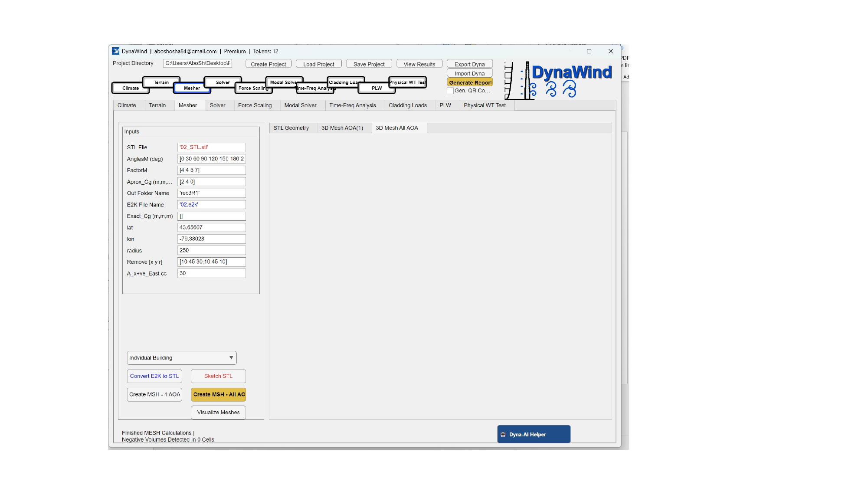Select the Force Scaling workflow step box
This screenshot has width=868, height=488.
(253, 88)
